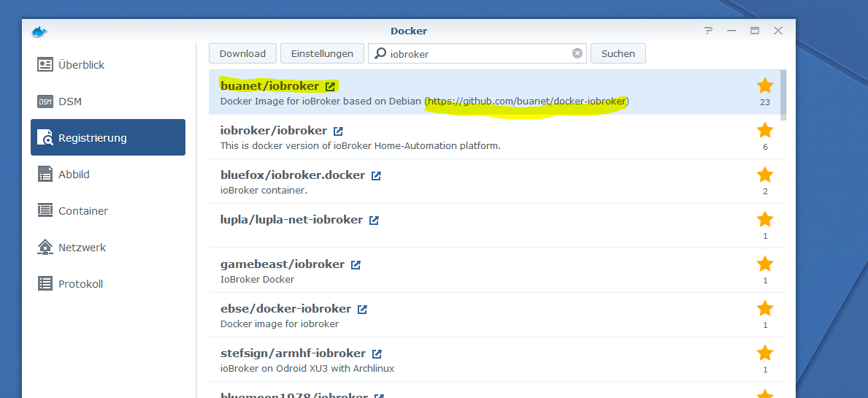Click the Download button
868x398 pixels.
(242, 54)
